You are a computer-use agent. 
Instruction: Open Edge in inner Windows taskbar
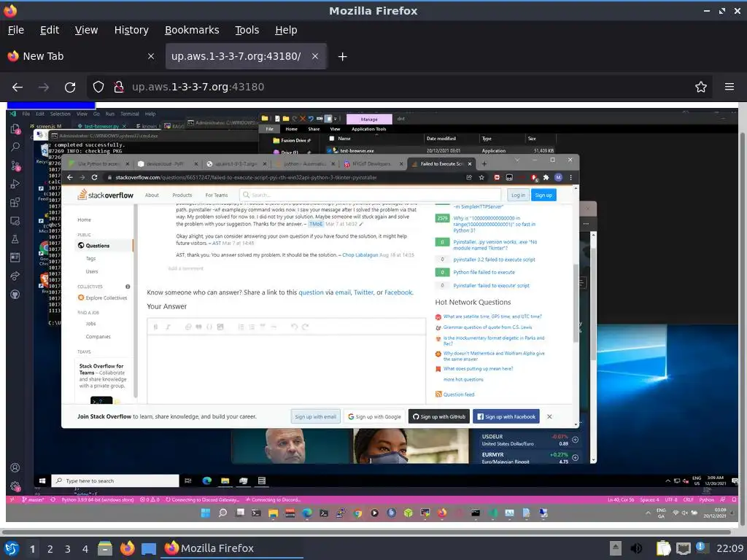pyautogui.click(x=206, y=481)
